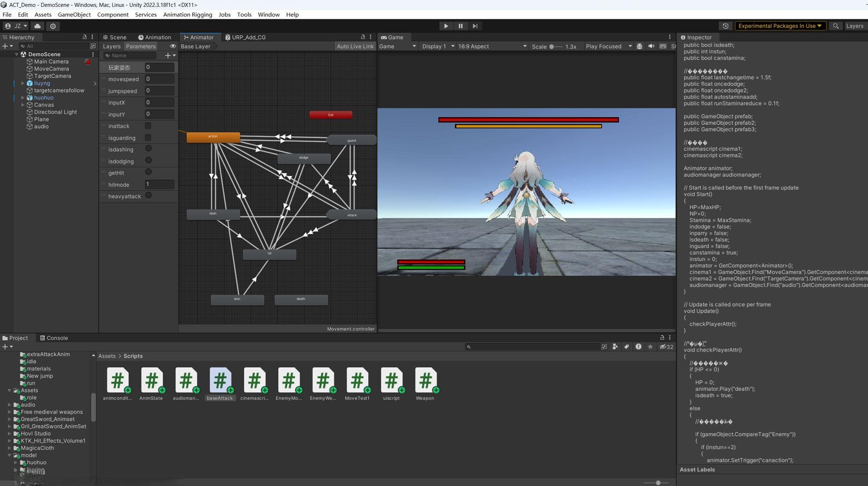Select the EnemyMo... script asset

(x=288, y=384)
